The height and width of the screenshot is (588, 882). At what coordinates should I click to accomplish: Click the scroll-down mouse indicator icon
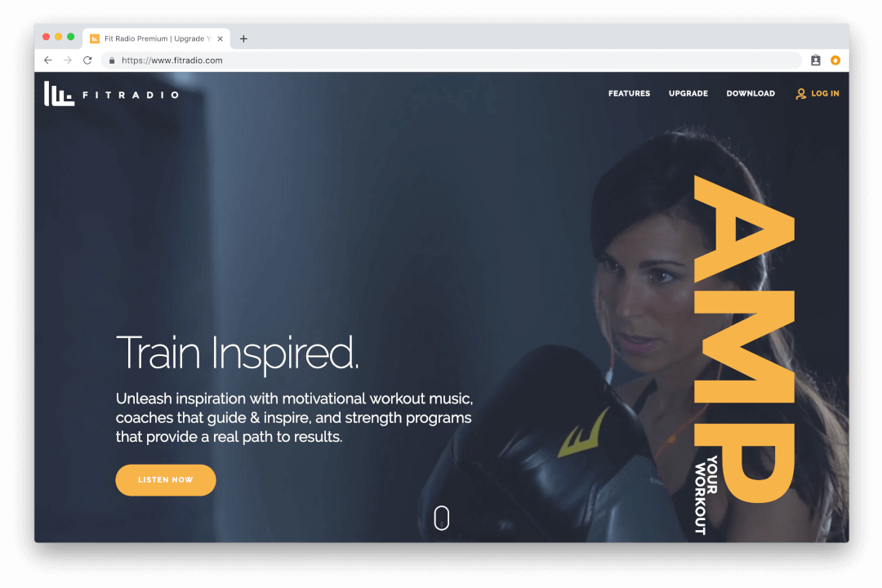[x=442, y=518]
